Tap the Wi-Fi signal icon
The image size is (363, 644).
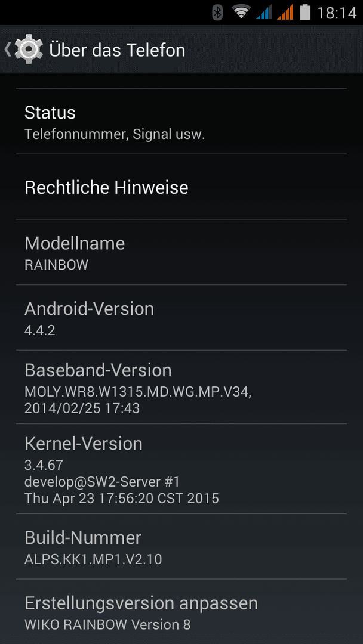tap(241, 12)
